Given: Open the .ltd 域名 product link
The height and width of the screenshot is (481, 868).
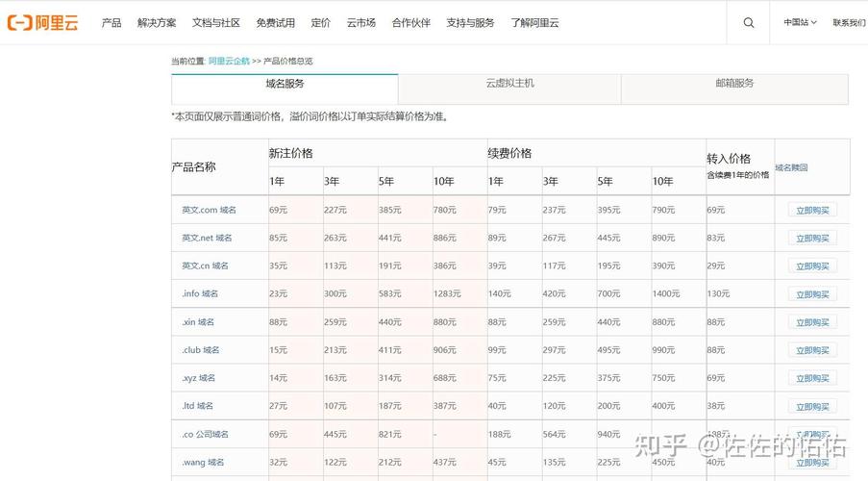Looking at the screenshot, I should (x=197, y=406).
